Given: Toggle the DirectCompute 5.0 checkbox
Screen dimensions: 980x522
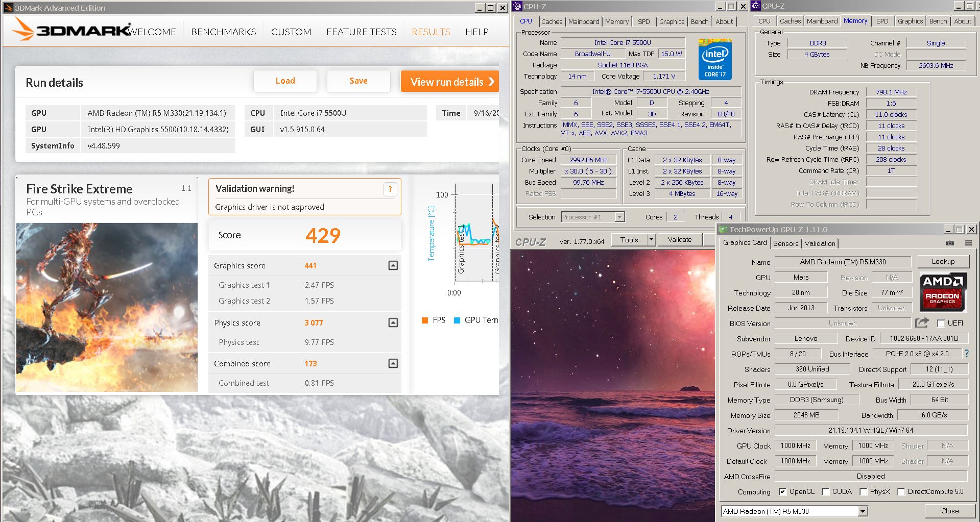Looking at the screenshot, I should click(901, 492).
